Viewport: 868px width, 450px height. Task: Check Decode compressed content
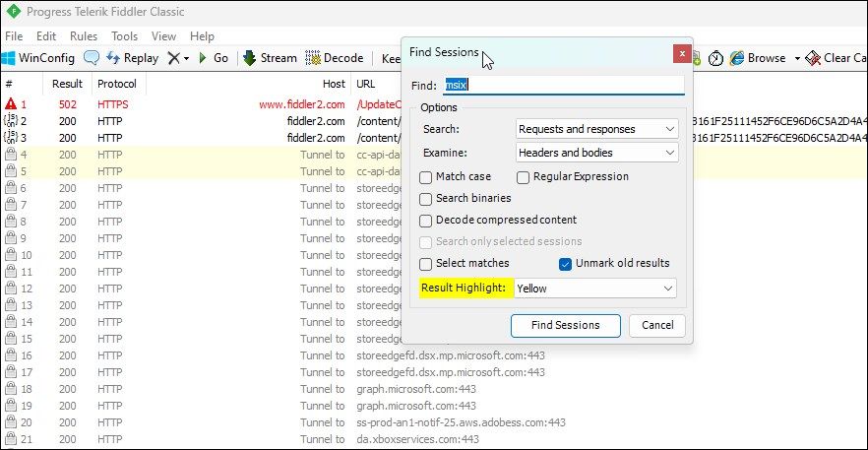click(x=425, y=221)
